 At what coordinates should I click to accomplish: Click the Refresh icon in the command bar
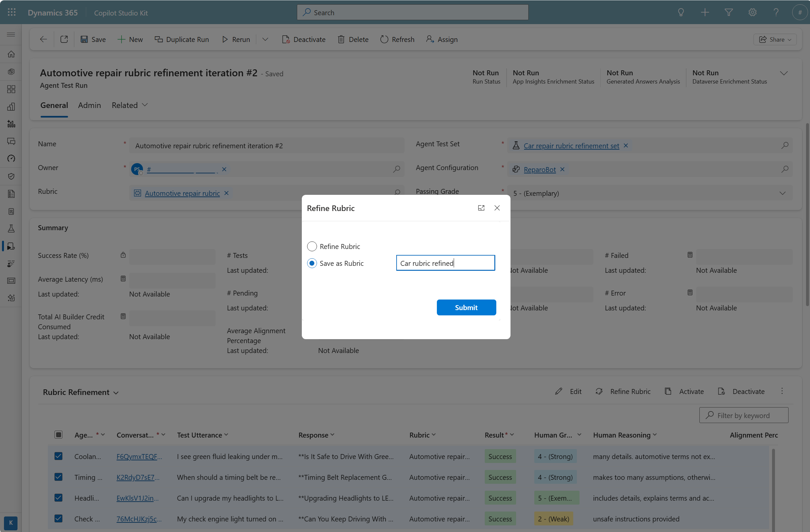(x=384, y=40)
